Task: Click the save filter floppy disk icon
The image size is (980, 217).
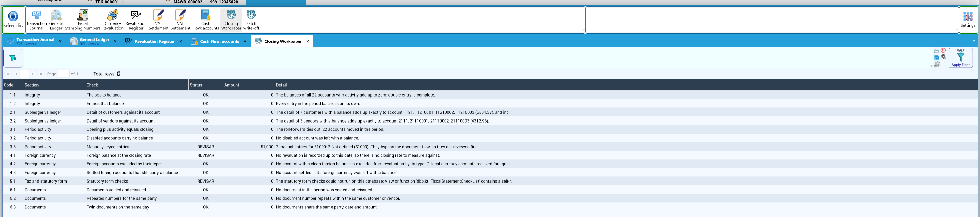Action: 936,57
